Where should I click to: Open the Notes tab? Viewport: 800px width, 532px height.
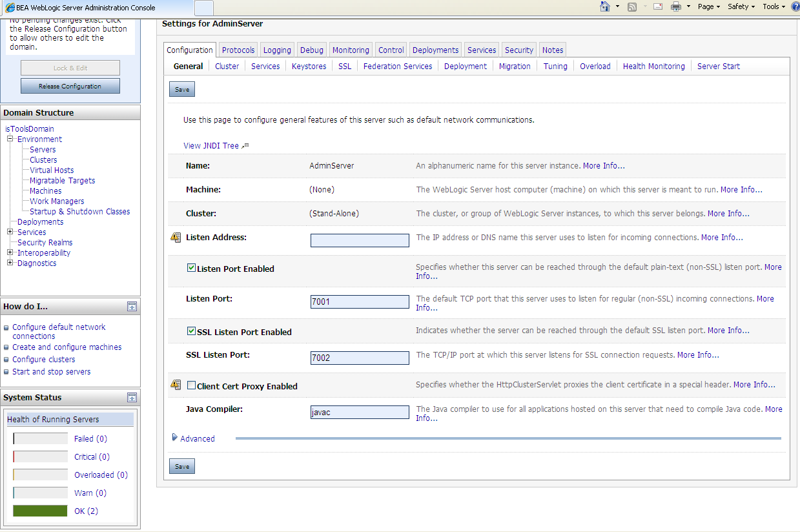coord(553,50)
